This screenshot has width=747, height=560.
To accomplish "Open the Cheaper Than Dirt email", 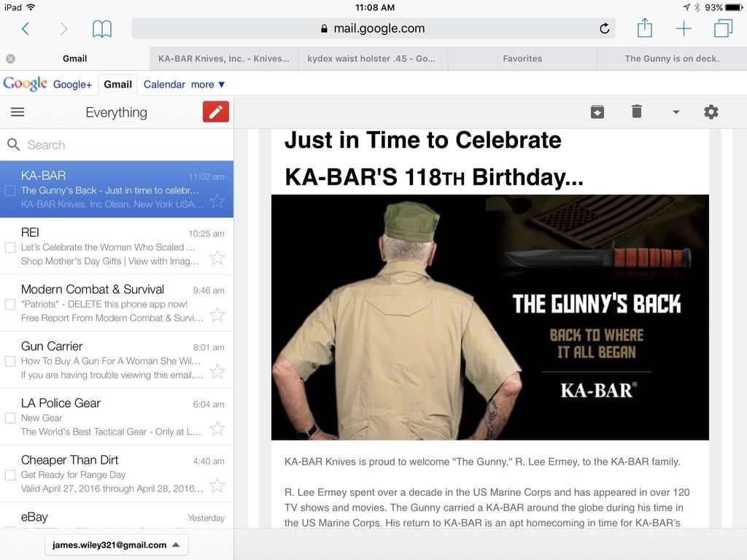I will (x=117, y=473).
